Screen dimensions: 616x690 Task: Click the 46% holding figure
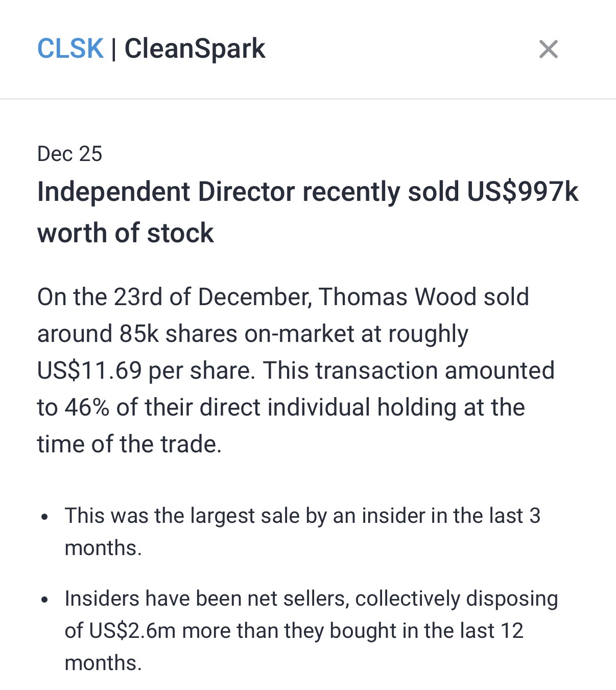click(x=87, y=407)
